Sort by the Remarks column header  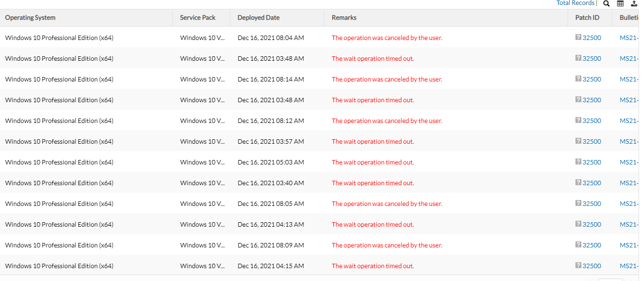pyautogui.click(x=344, y=17)
